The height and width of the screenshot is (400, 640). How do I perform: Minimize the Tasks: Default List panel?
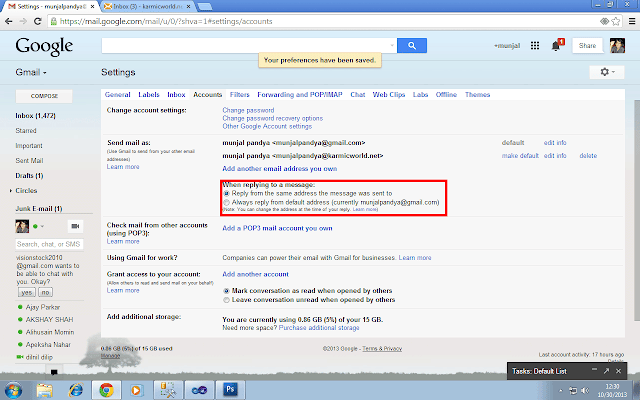[x=595, y=370]
